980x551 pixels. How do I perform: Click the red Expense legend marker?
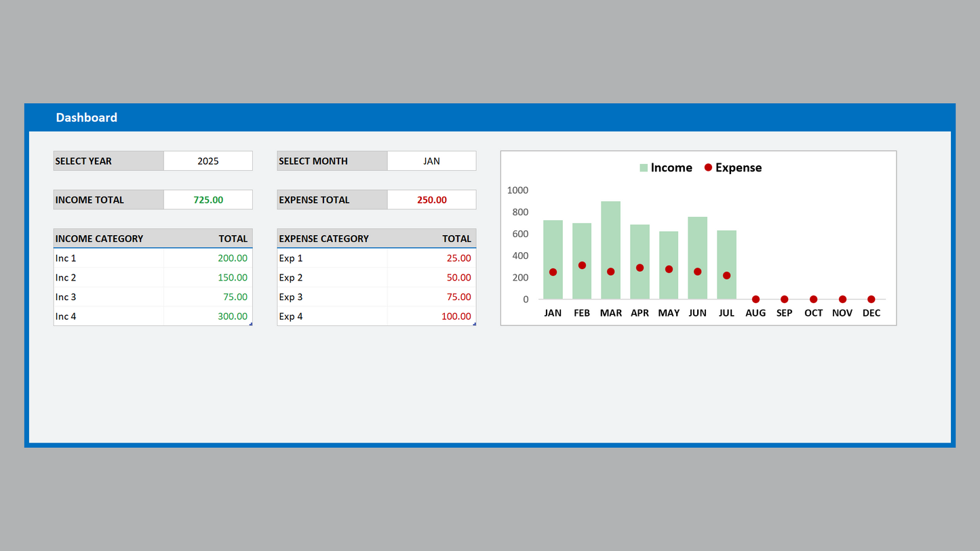[707, 167]
